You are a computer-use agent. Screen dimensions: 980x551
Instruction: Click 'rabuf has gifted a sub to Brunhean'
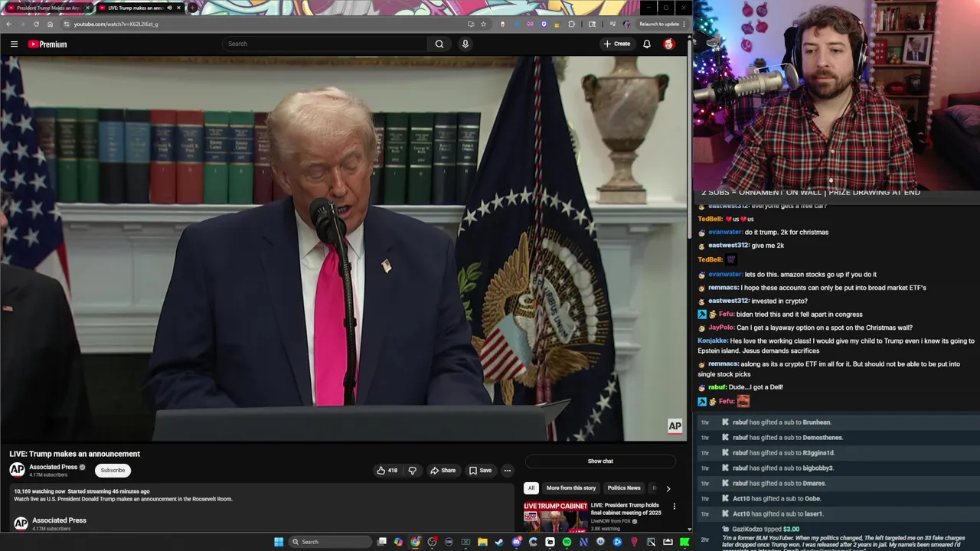[x=781, y=422]
